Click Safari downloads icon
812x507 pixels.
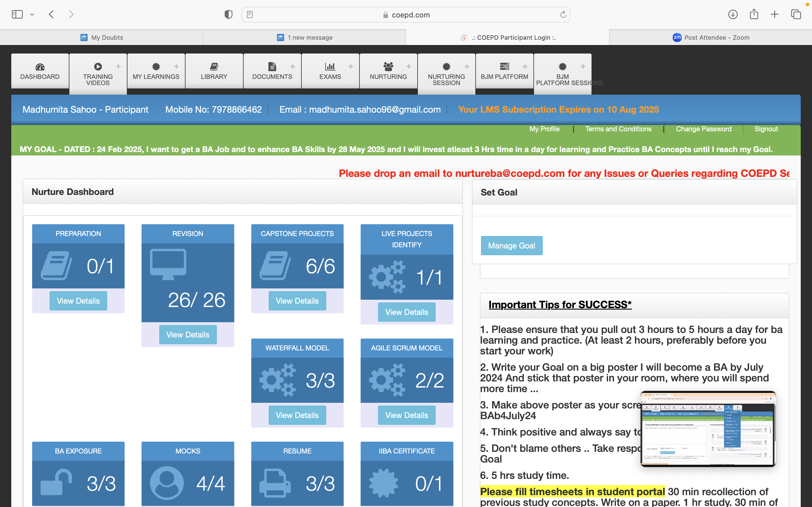tap(733, 14)
